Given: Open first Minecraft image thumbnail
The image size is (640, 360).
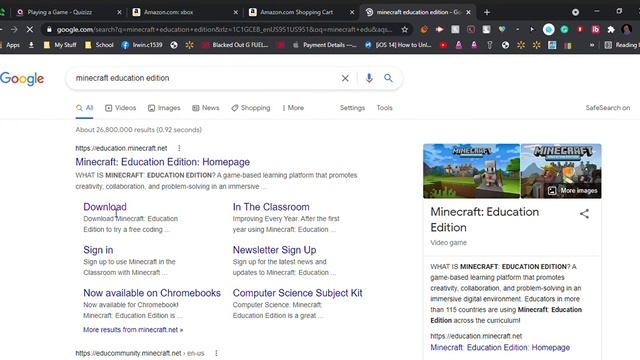Looking at the screenshot, I should pos(471,171).
